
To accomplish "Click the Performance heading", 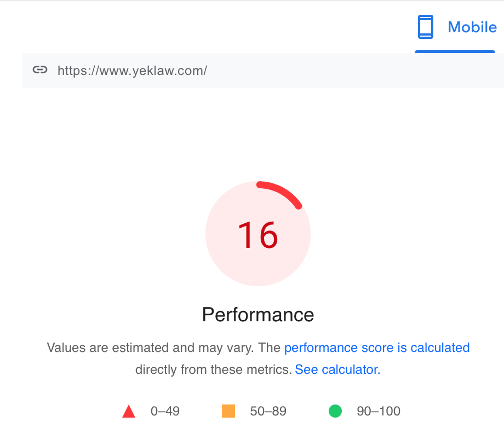I will 258,315.
